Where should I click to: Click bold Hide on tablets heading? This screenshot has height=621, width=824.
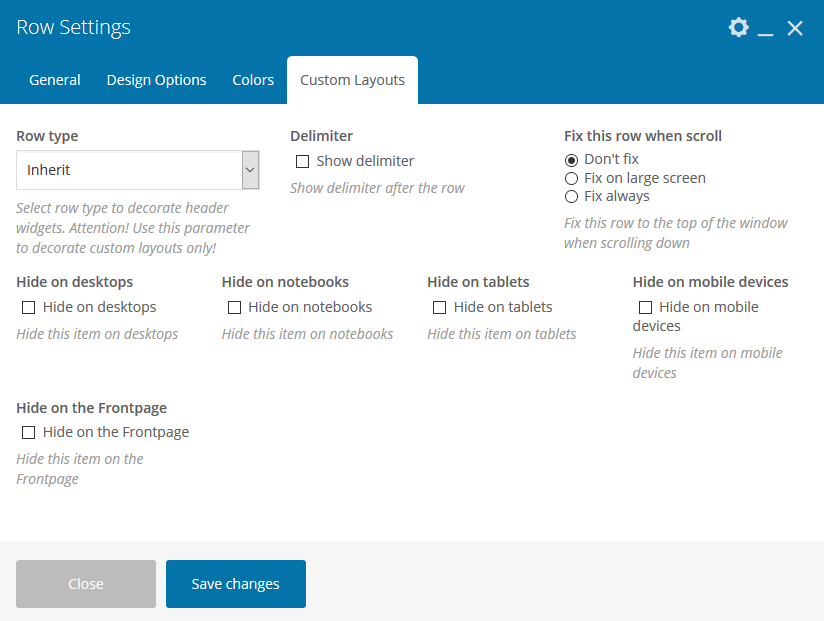(478, 282)
